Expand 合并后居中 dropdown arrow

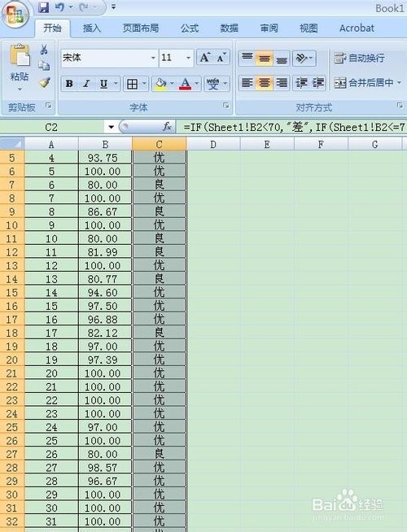tap(399, 83)
